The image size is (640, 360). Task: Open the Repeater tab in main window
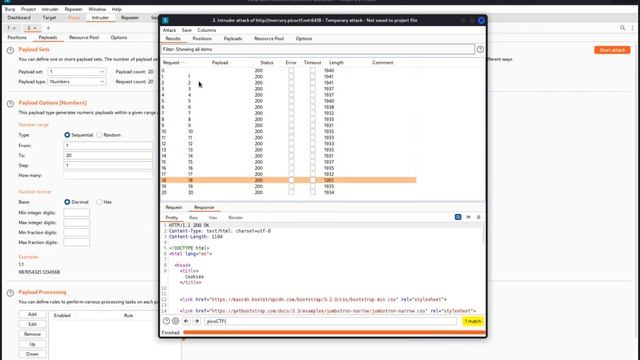click(130, 18)
